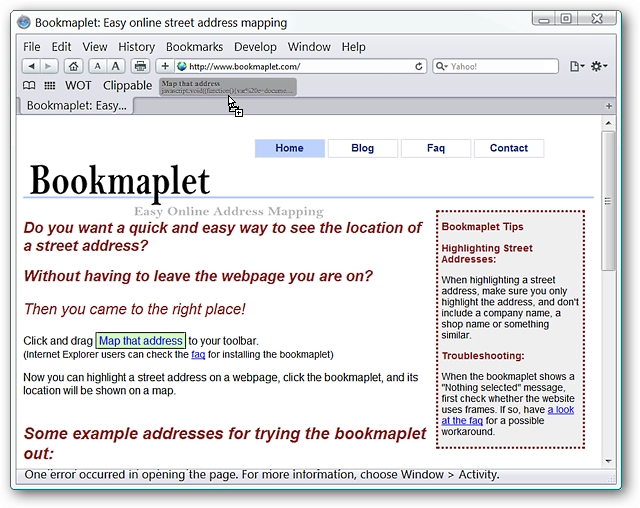
Task: Go to the Faq page
Action: (x=436, y=148)
